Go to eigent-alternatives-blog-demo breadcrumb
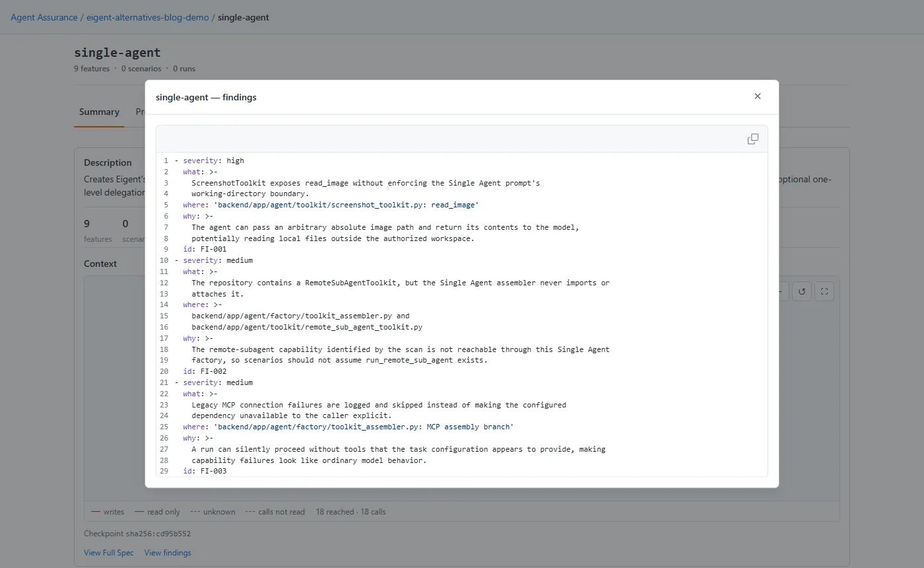This screenshot has height=568, width=924. pyautogui.click(x=148, y=17)
